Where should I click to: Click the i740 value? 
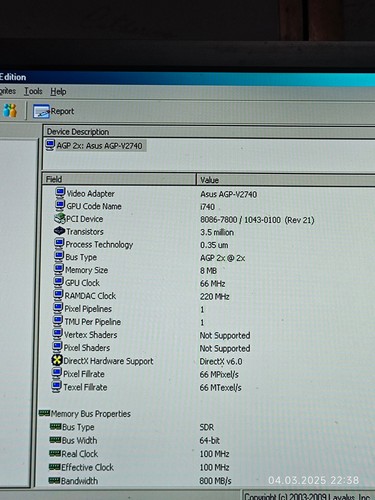[x=207, y=207]
